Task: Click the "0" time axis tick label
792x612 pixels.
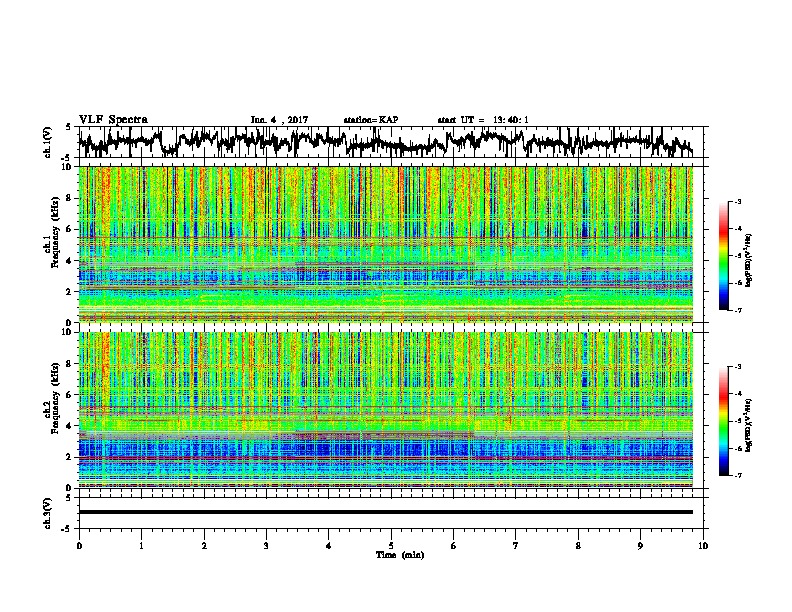Action: point(79,546)
